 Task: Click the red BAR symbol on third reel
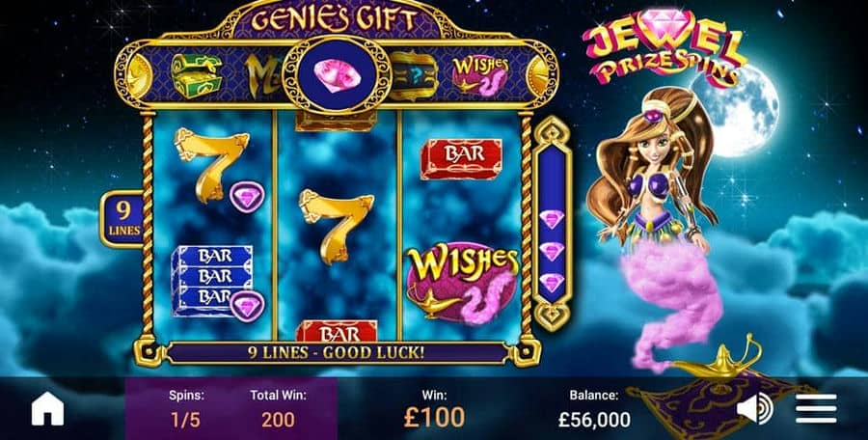pos(461,159)
